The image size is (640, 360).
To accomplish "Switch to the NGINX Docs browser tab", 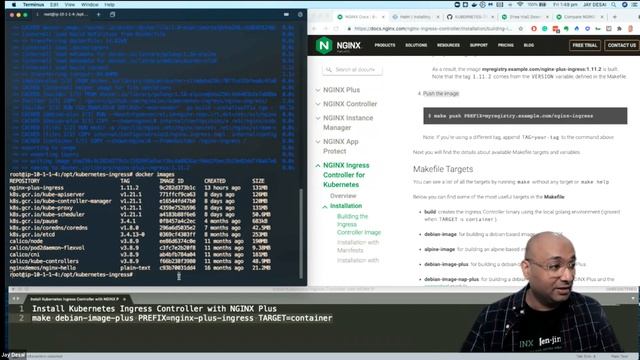I will [360, 17].
